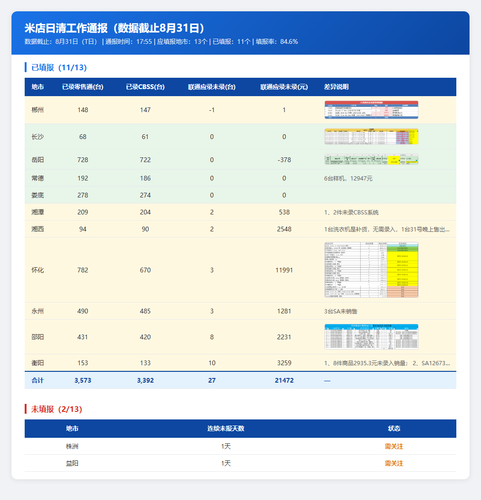Select the 已填报 (11/13) section heading
Image resolution: width=481 pixels, height=500 pixels.
pyautogui.click(x=59, y=67)
